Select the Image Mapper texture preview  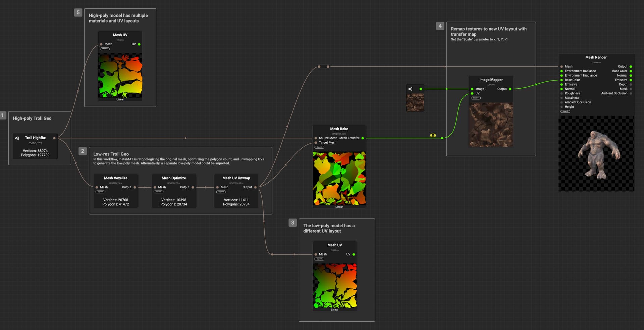(491, 125)
